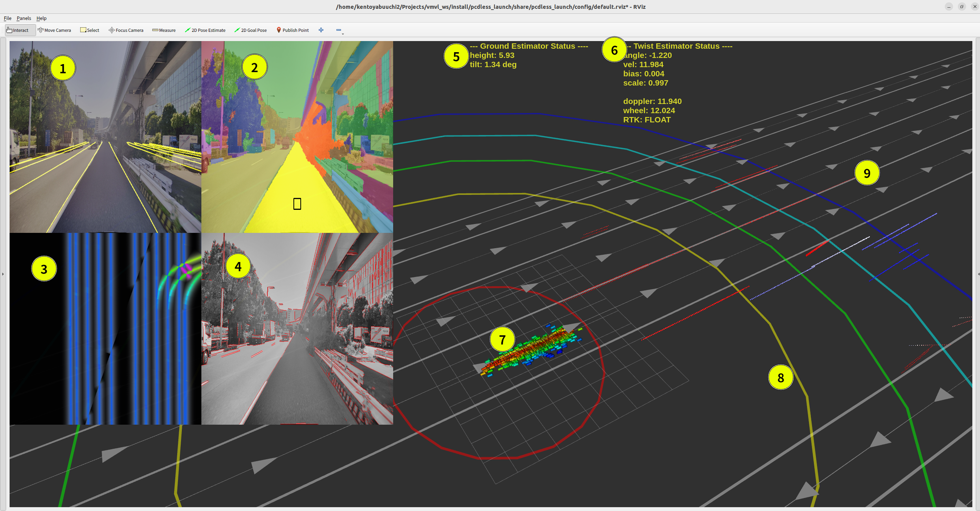Pick the Measure ruler tool

click(x=164, y=30)
